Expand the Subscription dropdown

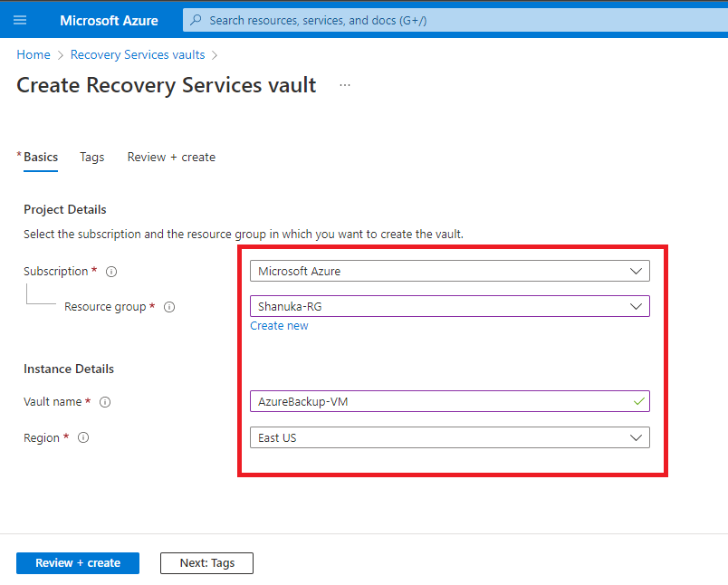pos(449,271)
